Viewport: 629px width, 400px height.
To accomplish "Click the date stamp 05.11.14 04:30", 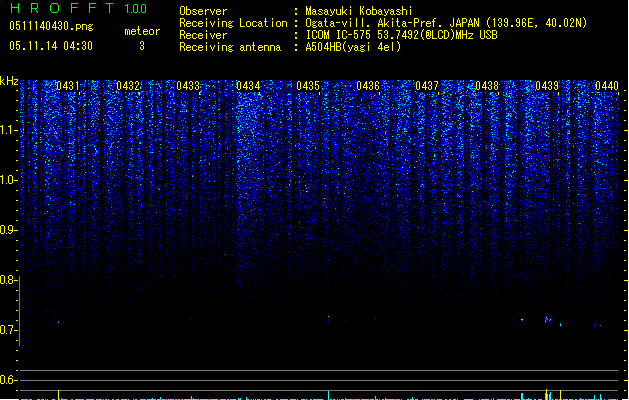I will (x=51, y=46).
